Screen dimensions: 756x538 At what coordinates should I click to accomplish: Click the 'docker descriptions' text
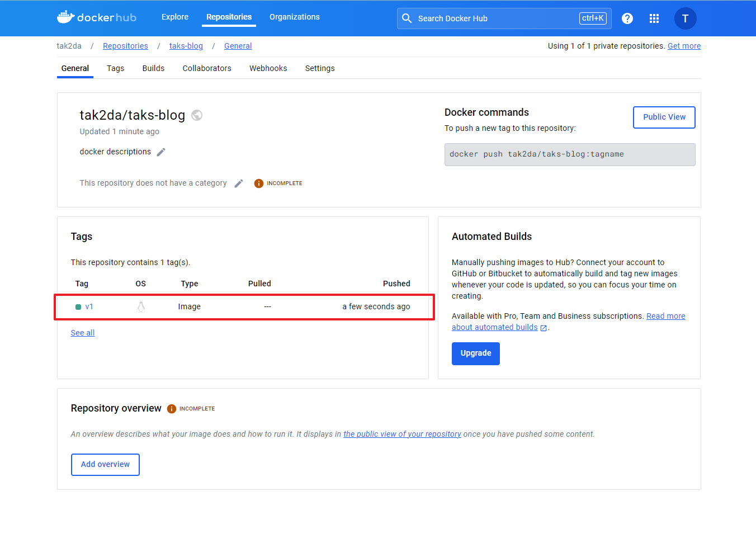[115, 152]
